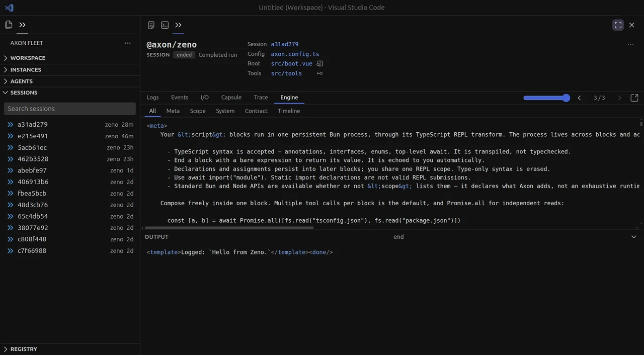Toggle the fullscreen panel icon
Screen dimensions: 644x355
(x=618, y=25)
